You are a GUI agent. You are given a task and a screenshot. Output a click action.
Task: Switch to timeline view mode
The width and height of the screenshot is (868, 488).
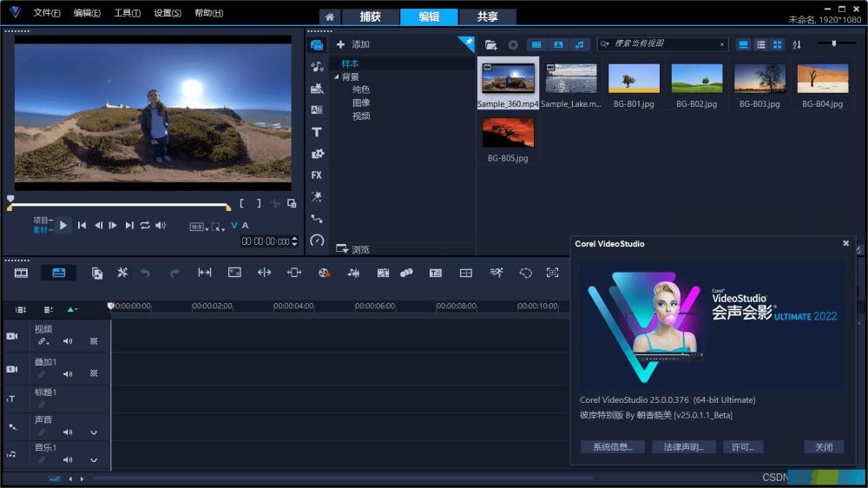tap(59, 273)
